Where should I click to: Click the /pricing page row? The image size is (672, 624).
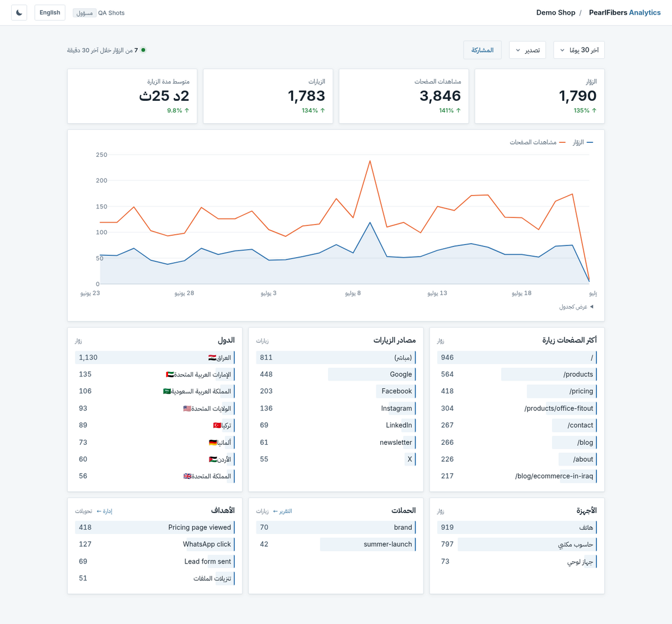point(517,391)
